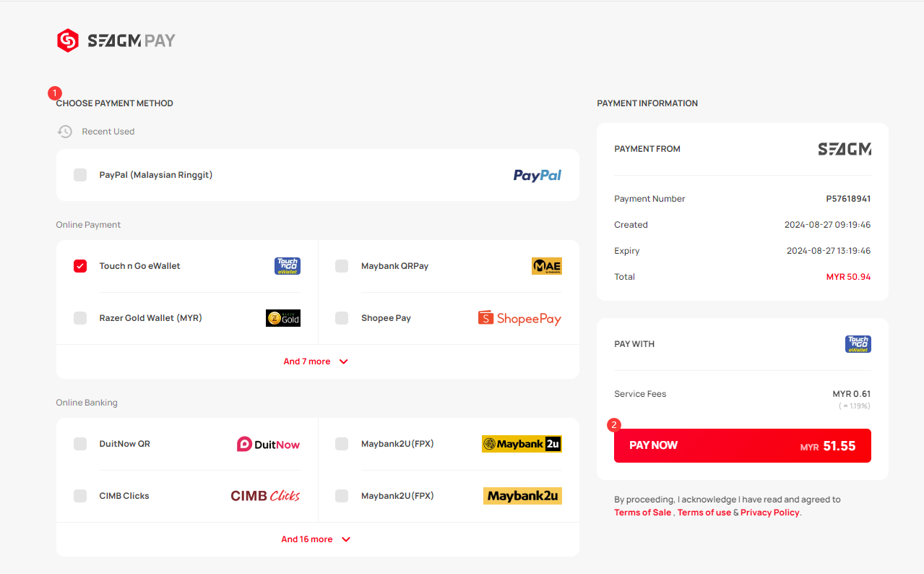
Task: Expand the And 7 more payments list
Action: (x=316, y=361)
